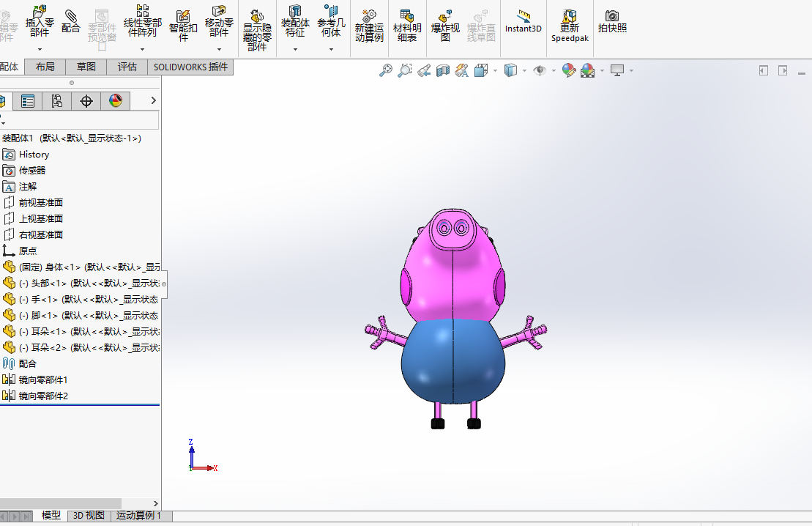The width and height of the screenshot is (812, 526).
Task: Click Dynamic Annotation Views icon
Action: [x=461, y=70]
